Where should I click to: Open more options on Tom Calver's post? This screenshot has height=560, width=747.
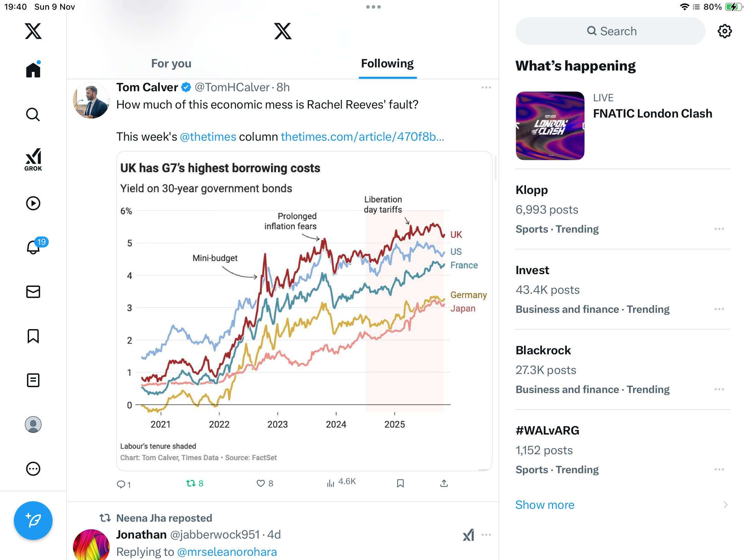(486, 87)
